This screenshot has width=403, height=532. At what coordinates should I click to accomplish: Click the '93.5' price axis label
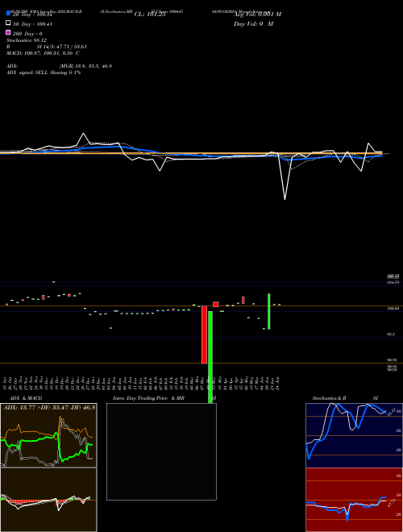click(x=391, y=335)
